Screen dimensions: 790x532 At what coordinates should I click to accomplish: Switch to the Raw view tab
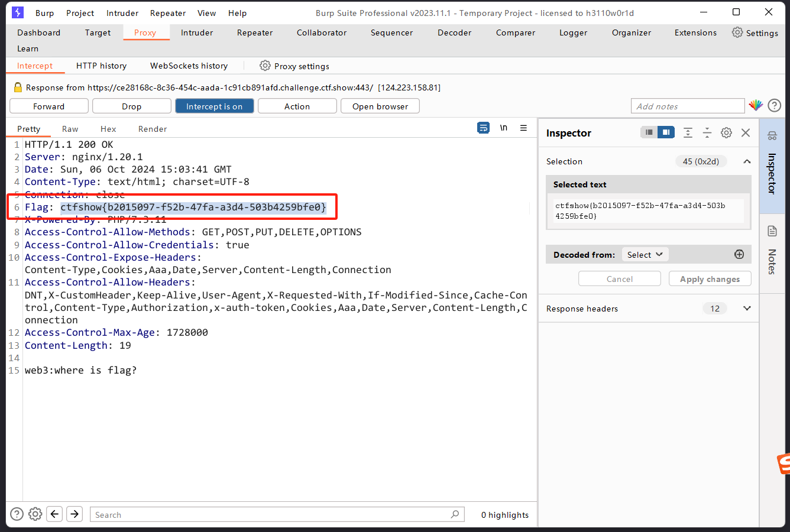click(x=70, y=129)
